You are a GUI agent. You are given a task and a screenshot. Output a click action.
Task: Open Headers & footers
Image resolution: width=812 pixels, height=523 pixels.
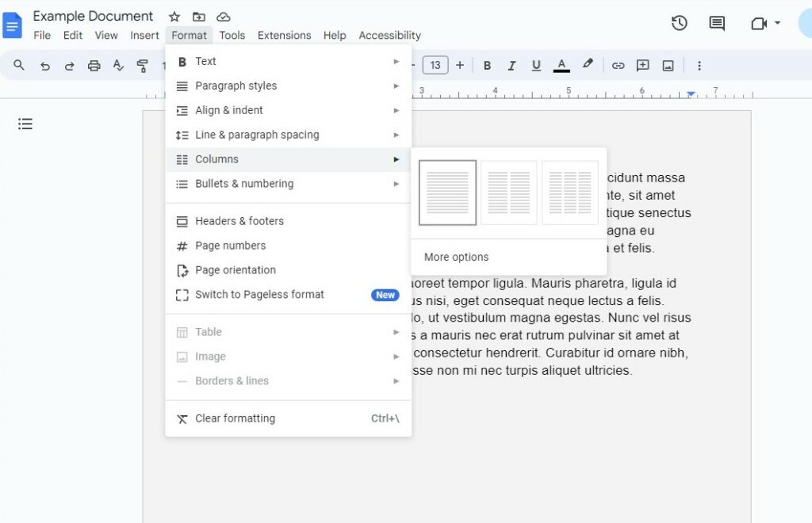click(x=289, y=221)
